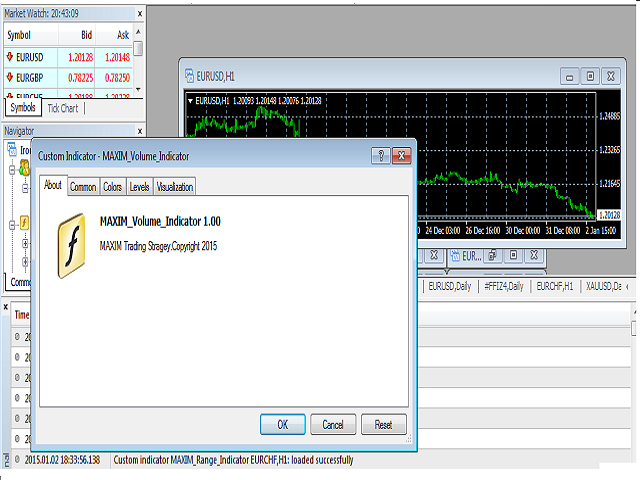The image size is (640, 480).
Task: Restore the minimized EUR... chart window
Action: (492, 256)
